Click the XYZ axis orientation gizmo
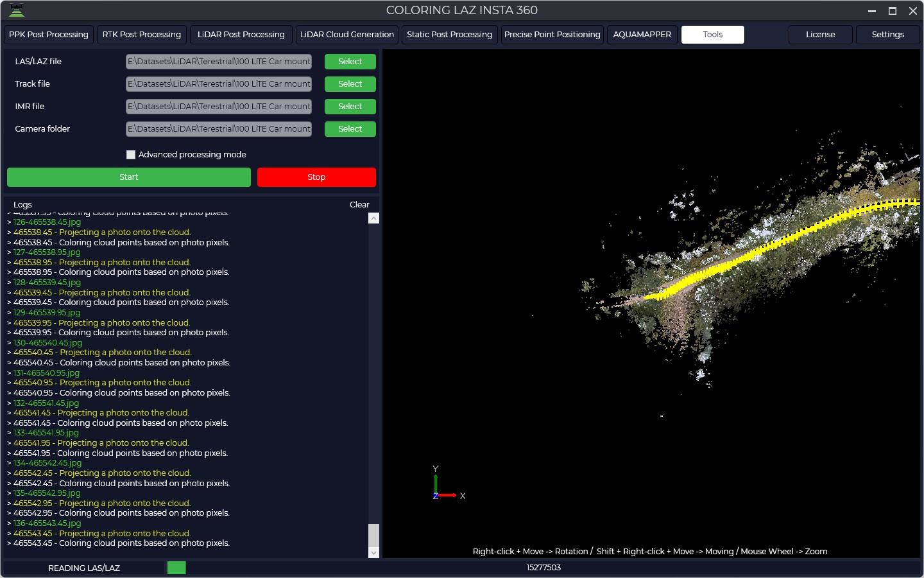This screenshot has width=924, height=578. coord(444,488)
